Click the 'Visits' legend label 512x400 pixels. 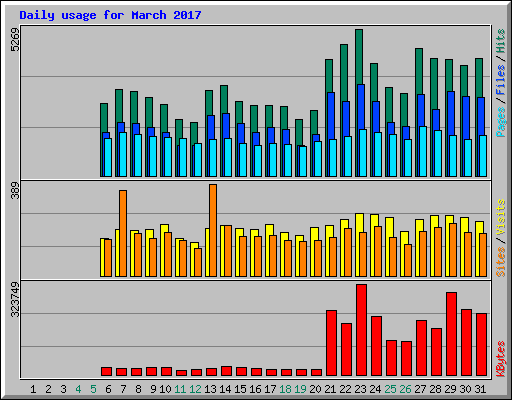point(501,217)
